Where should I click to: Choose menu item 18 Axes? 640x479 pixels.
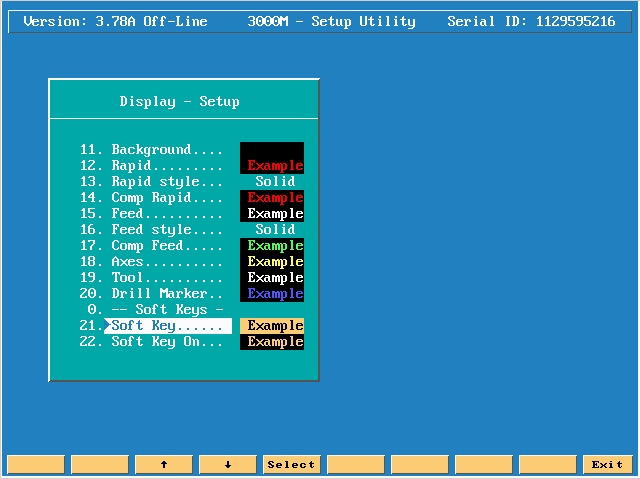pos(151,262)
